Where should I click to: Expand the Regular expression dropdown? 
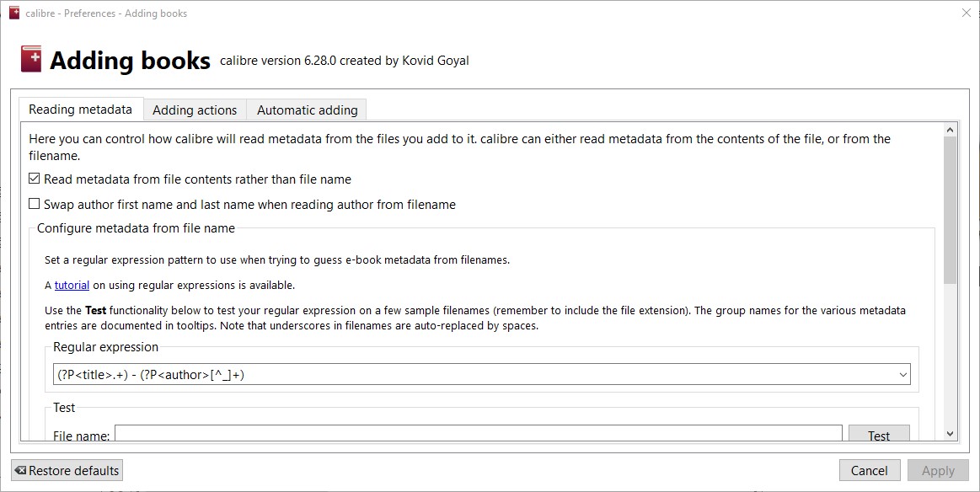(x=903, y=375)
